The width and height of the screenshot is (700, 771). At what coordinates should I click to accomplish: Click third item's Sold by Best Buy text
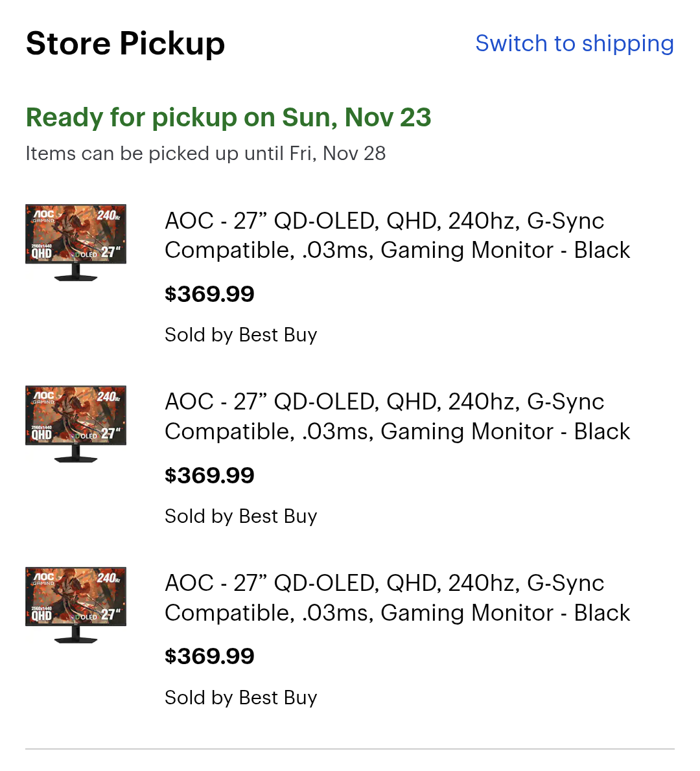point(240,698)
